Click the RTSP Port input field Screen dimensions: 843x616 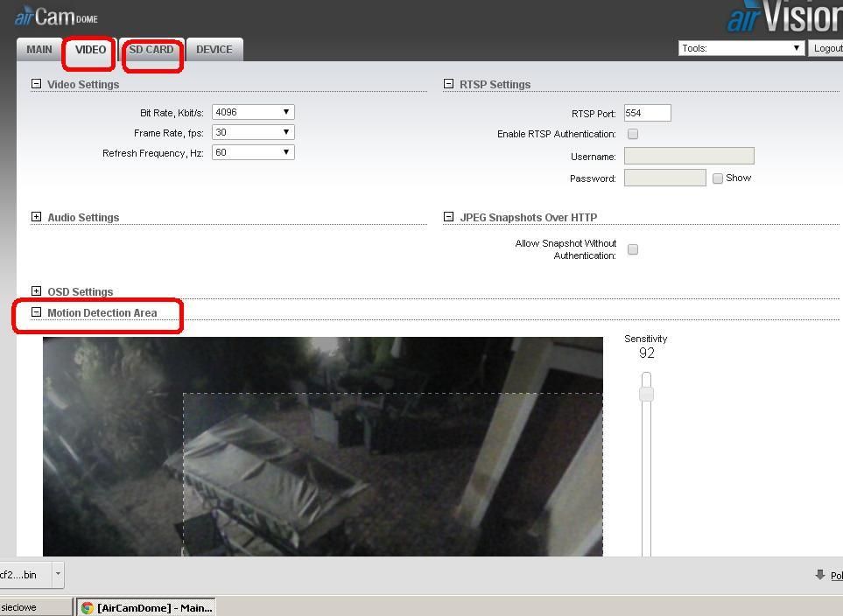[647, 113]
